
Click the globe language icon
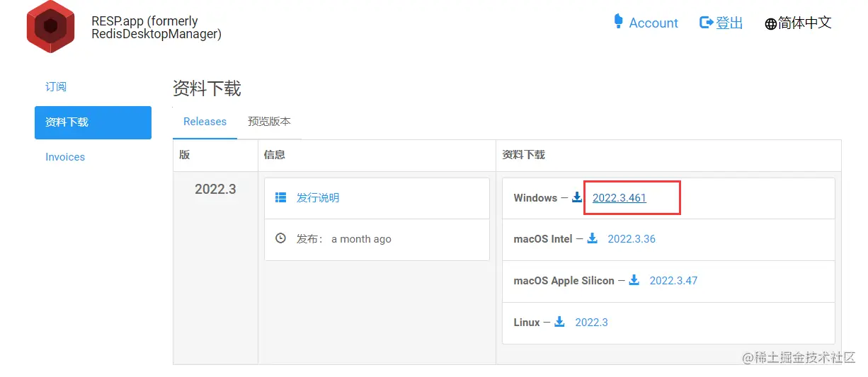(771, 24)
